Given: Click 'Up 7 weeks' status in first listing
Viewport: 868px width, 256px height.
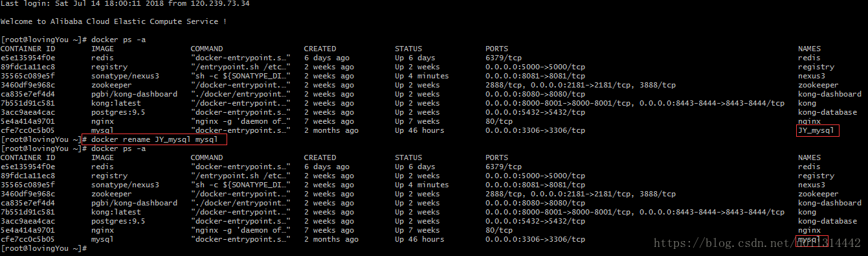Looking at the screenshot, I should pos(417,122).
